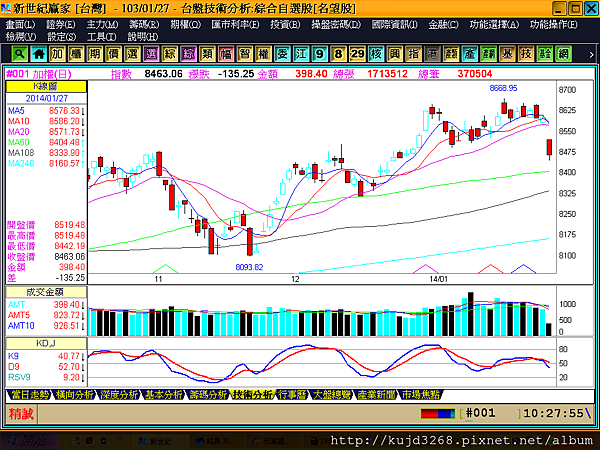
Task: Open the 畫面(L) menu
Action: pyautogui.click(x=20, y=24)
